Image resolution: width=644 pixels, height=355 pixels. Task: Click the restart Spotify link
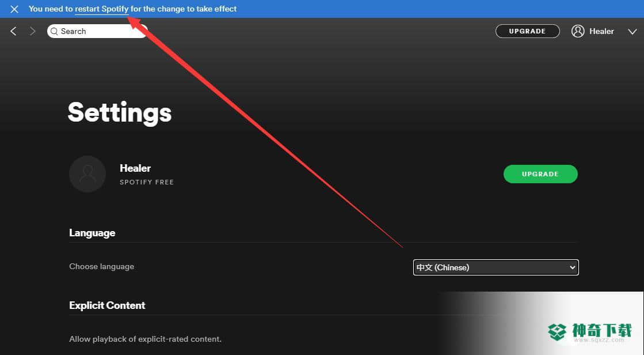pyautogui.click(x=101, y=9)
